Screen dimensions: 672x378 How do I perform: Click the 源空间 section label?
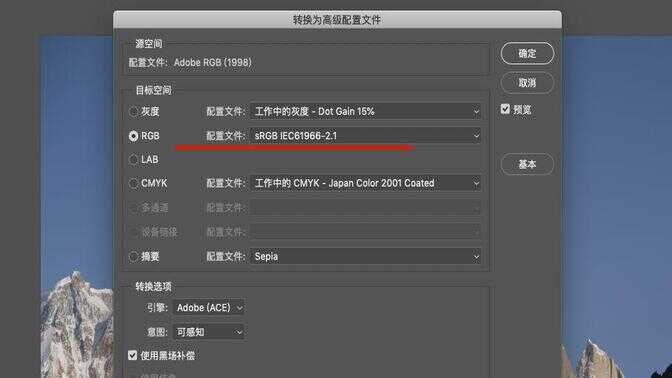[149, 44]
